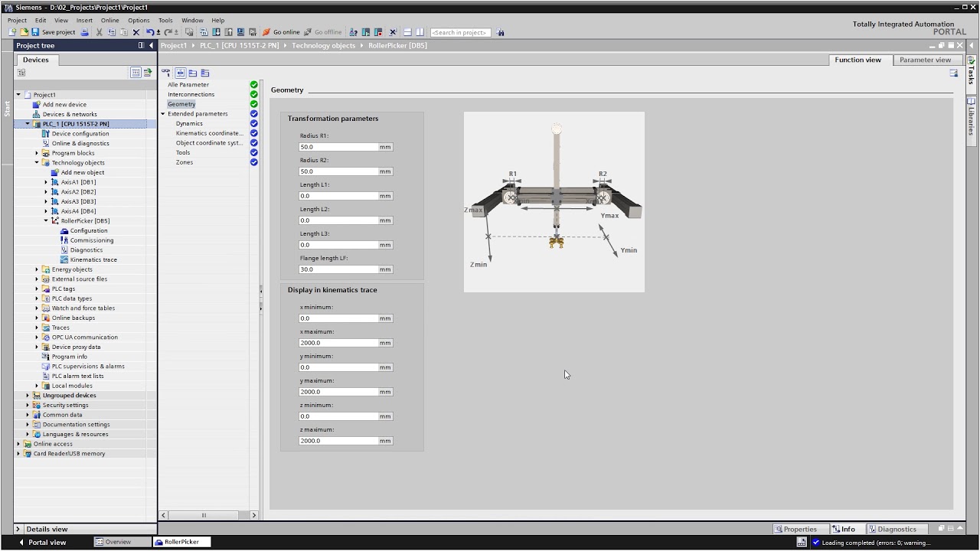Expand the Details view panel
This screenshot has width=980, height=551.
click(x=18, y=529)
